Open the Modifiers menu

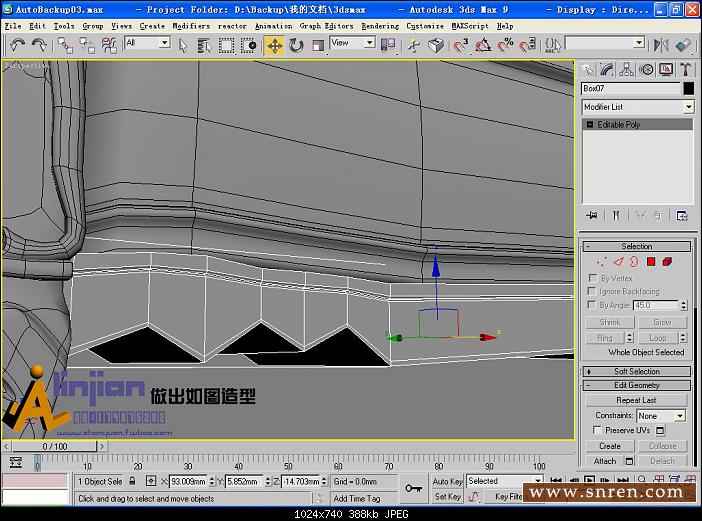[190, 26]
